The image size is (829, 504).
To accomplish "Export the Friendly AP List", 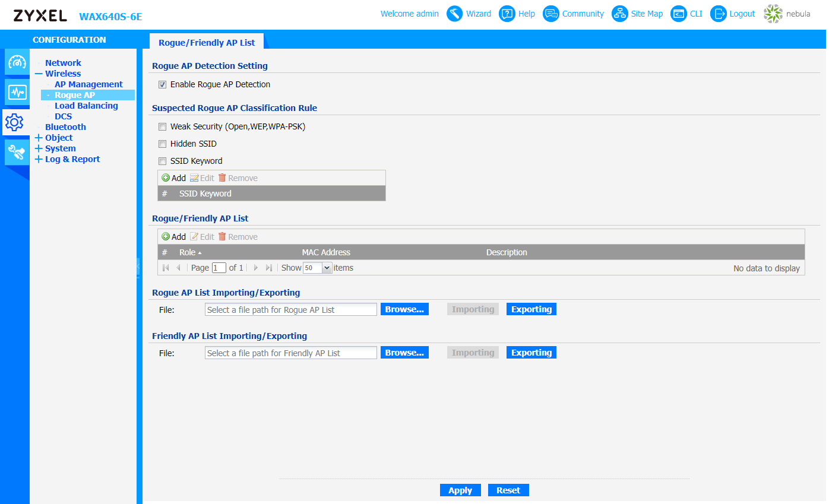I will (x=531, y=353).
